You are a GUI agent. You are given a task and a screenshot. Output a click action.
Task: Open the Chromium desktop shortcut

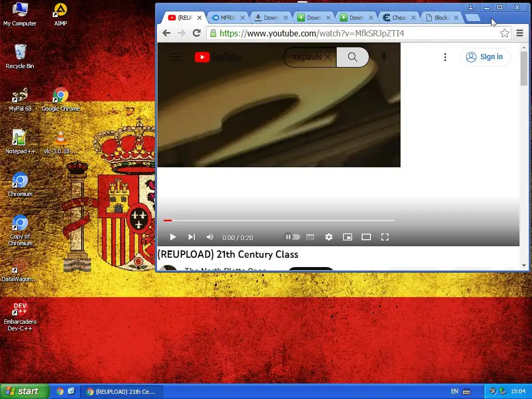coord(20,184)
